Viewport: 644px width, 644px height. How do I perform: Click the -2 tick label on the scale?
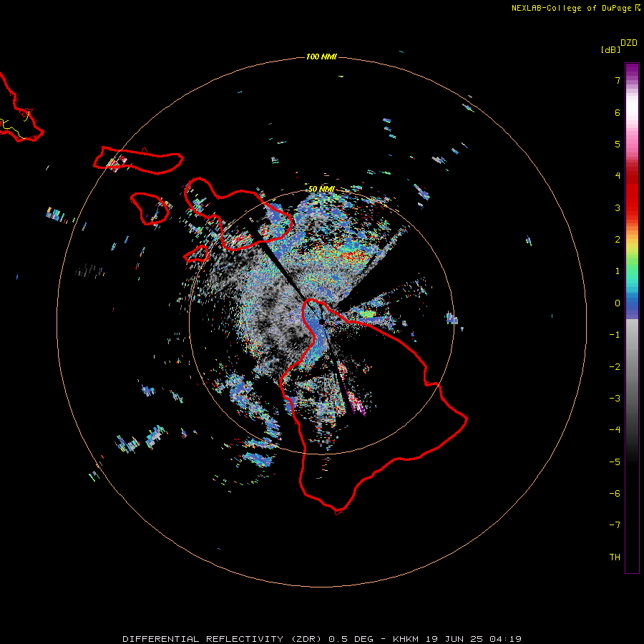(615, 367)
